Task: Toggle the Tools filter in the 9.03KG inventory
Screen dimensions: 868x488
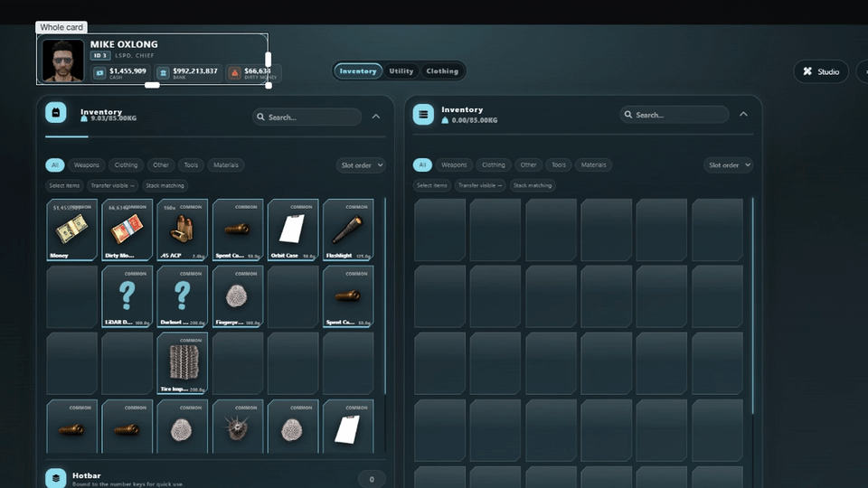Action: click(x=191, y=164)
